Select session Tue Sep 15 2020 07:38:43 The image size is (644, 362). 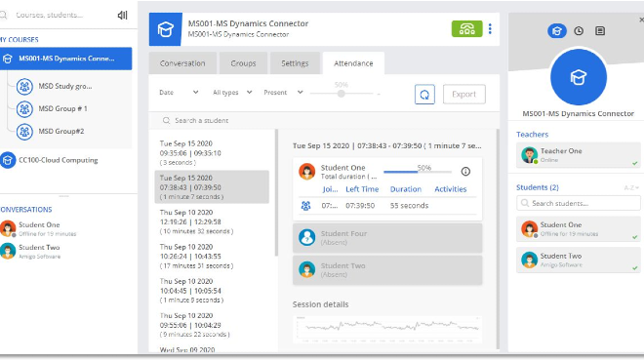(212, 187)
